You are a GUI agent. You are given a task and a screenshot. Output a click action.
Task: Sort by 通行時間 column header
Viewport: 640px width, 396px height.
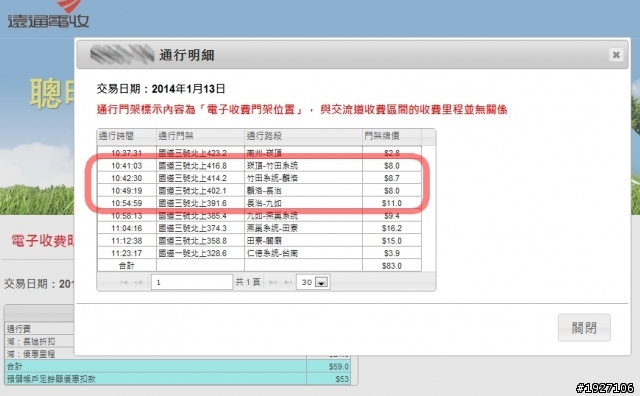[127, 136]
